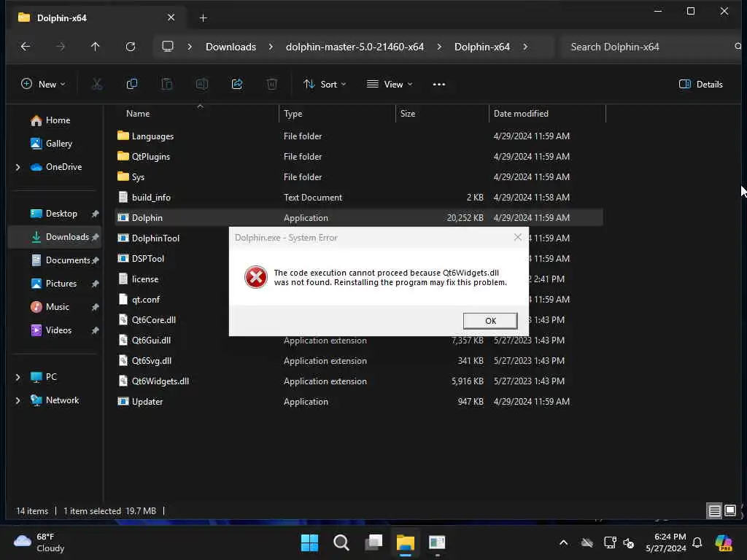Open the Windows Start menu
747x560 pixels.
[309, 542]
